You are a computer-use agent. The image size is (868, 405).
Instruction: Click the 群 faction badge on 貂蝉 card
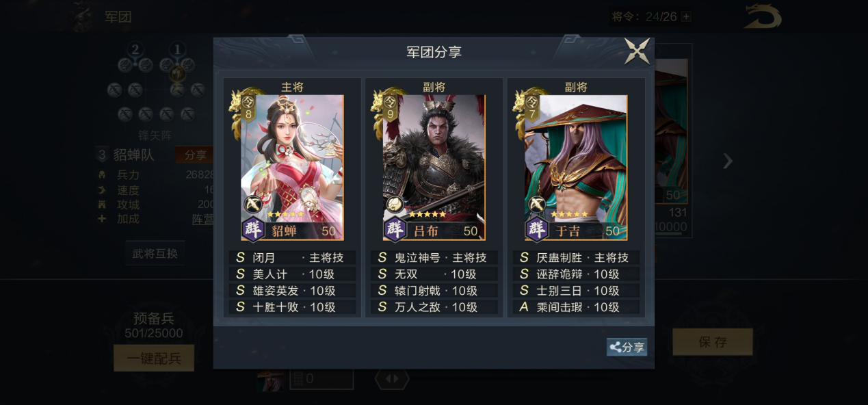coord(254,229)
